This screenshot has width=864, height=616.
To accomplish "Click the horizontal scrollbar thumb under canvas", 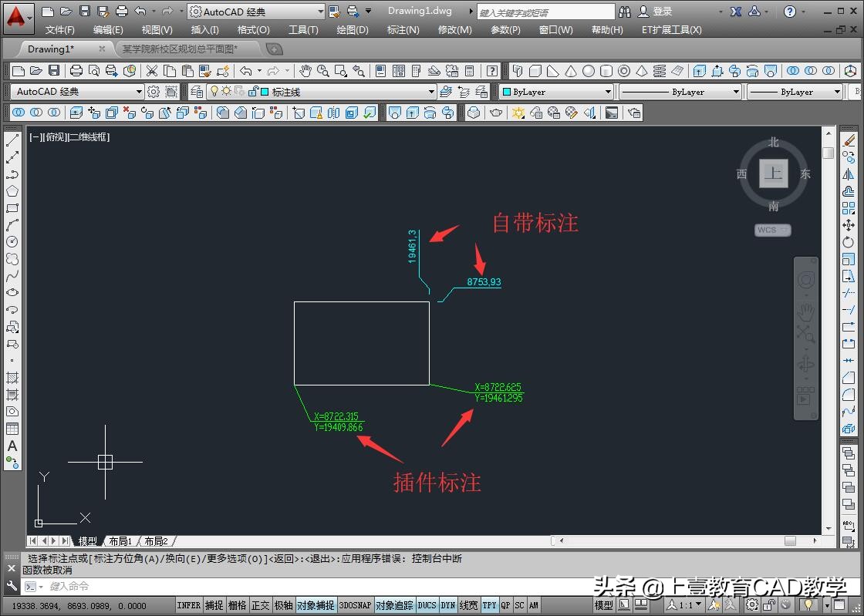I will [790, 540].
